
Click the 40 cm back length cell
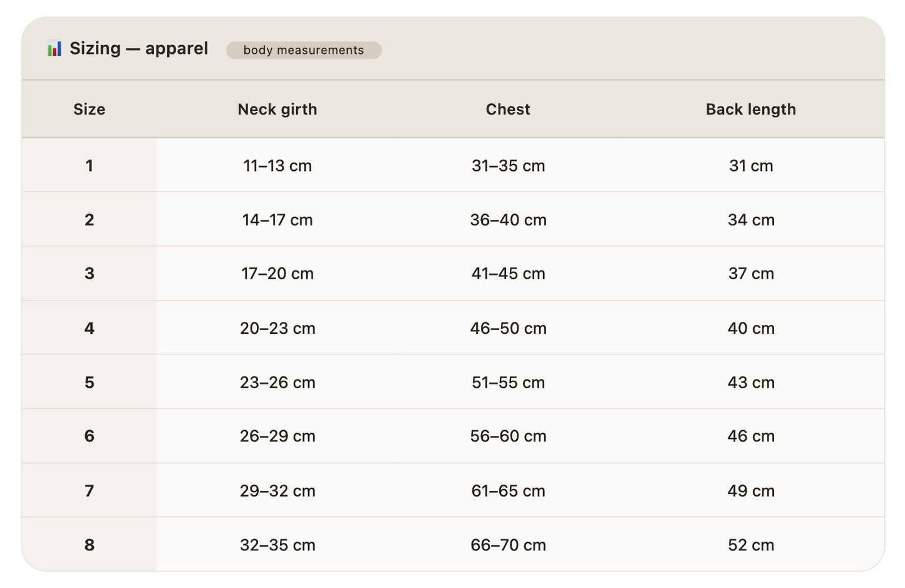click(751, 328)
